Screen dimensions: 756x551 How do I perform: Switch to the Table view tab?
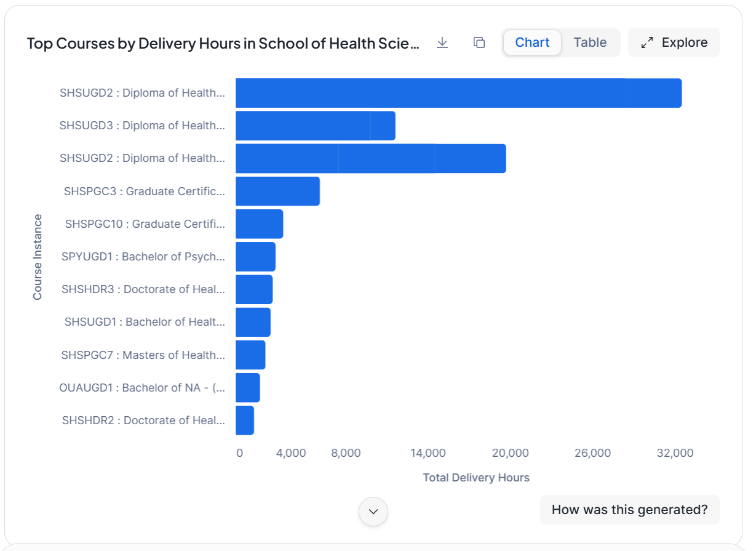coord(590,42)
